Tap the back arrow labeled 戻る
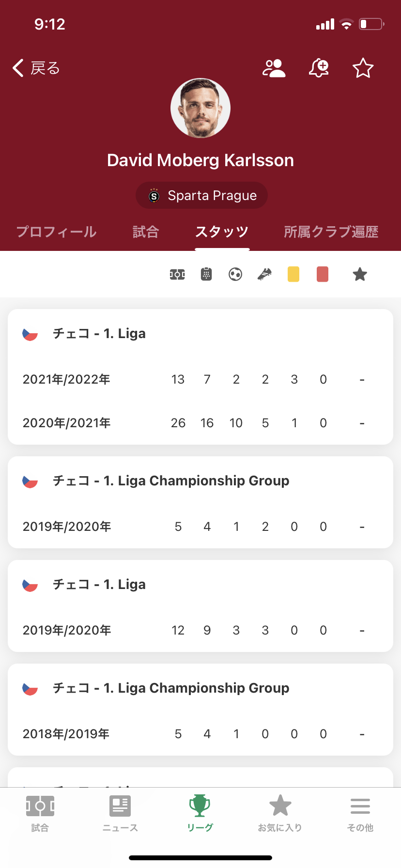Viewport: 401px width, 868px height. pyautogui.click(x=36, y=68)
